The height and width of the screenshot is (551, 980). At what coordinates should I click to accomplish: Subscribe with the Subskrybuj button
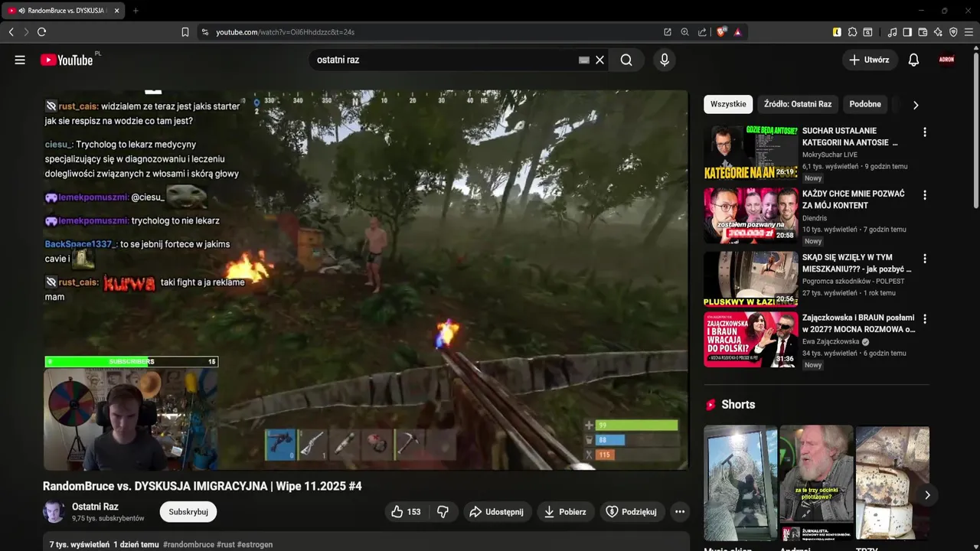point(188,512)
